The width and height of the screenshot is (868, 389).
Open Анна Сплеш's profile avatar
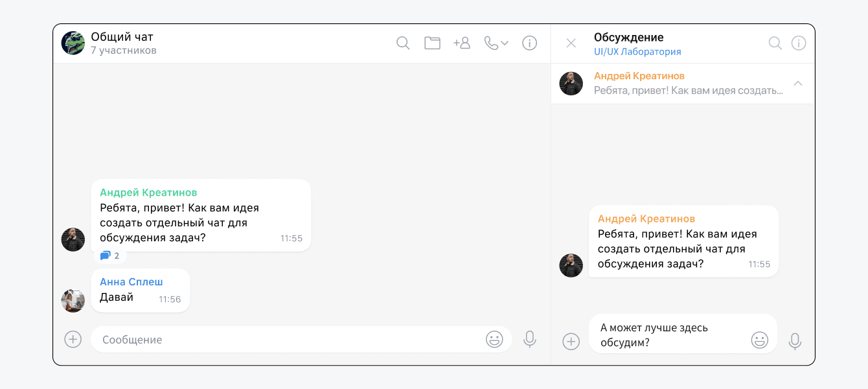73,300
